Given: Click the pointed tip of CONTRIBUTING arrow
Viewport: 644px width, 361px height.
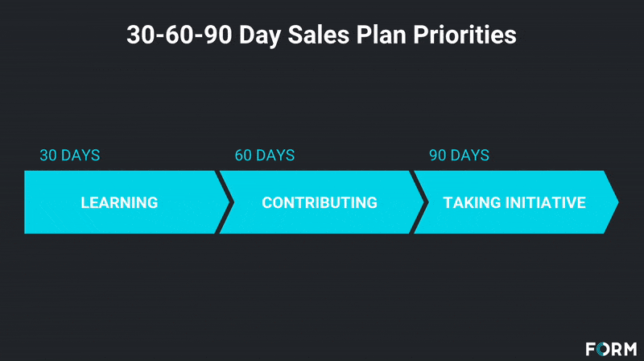Looking at the screenshot, I should point(419,202).
